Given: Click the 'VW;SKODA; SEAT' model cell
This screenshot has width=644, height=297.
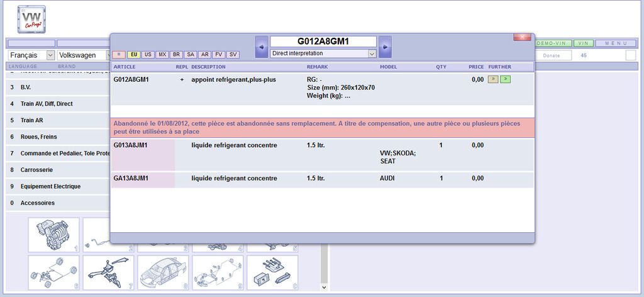Looking at the screenshot, I should pyautogui.click(x=398, y=157).
